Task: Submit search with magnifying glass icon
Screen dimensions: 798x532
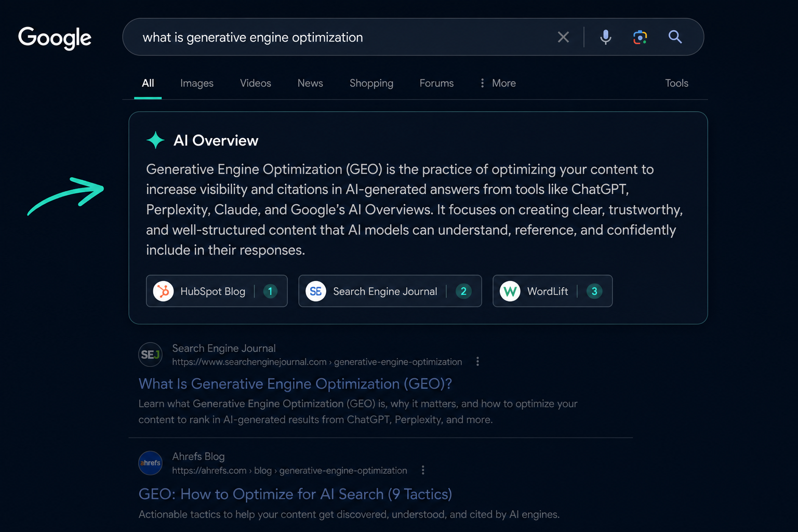Action: click(x=675, y=37)
